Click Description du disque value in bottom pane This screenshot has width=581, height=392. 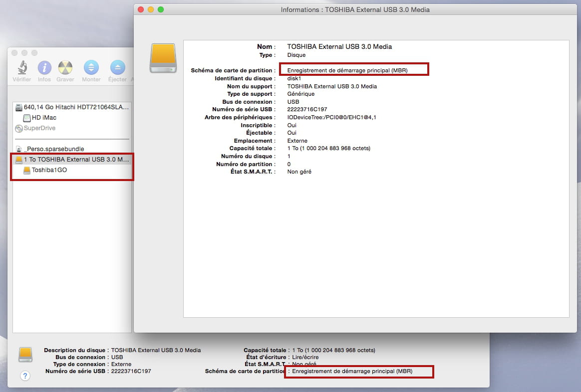pyautogui.click(x=156, y=350)
